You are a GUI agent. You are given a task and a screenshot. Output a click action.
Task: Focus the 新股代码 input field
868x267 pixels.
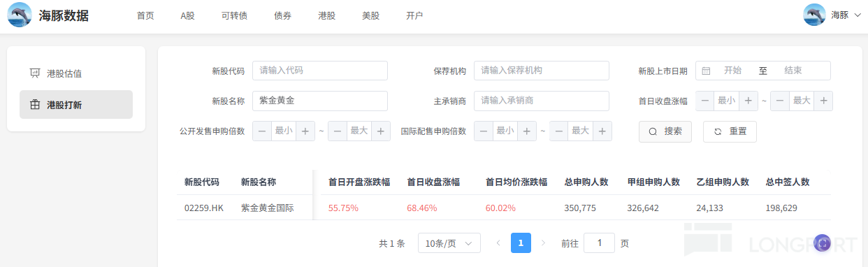(x=320, y=71)
